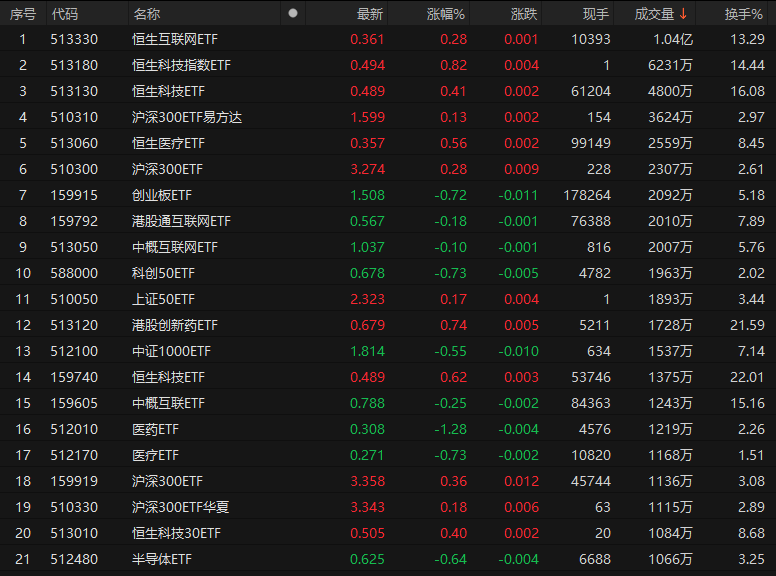Select 中概互联网ETF row name
Screen dimensions: 776x576
point(175,247)
